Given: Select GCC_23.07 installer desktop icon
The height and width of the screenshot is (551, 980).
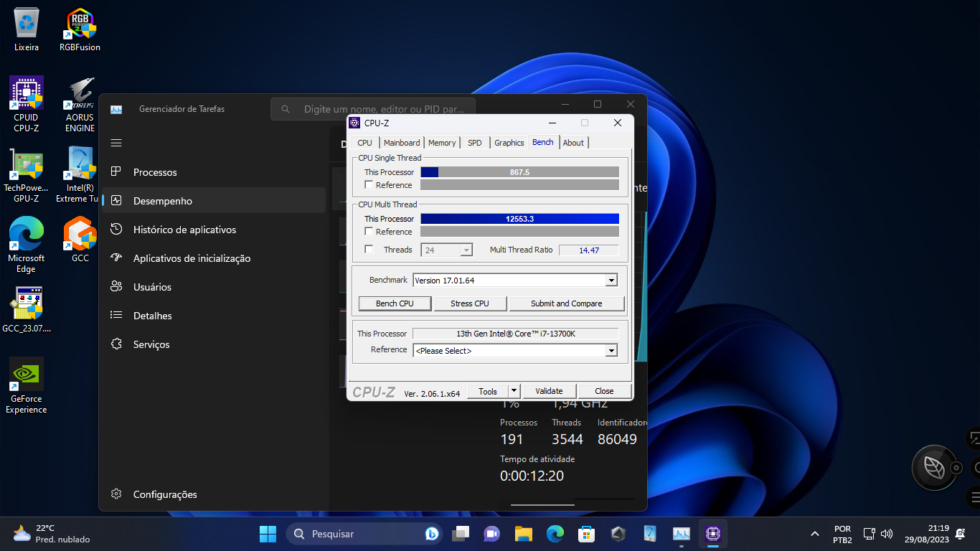Looking at the screenshot, I should (27, 310).
